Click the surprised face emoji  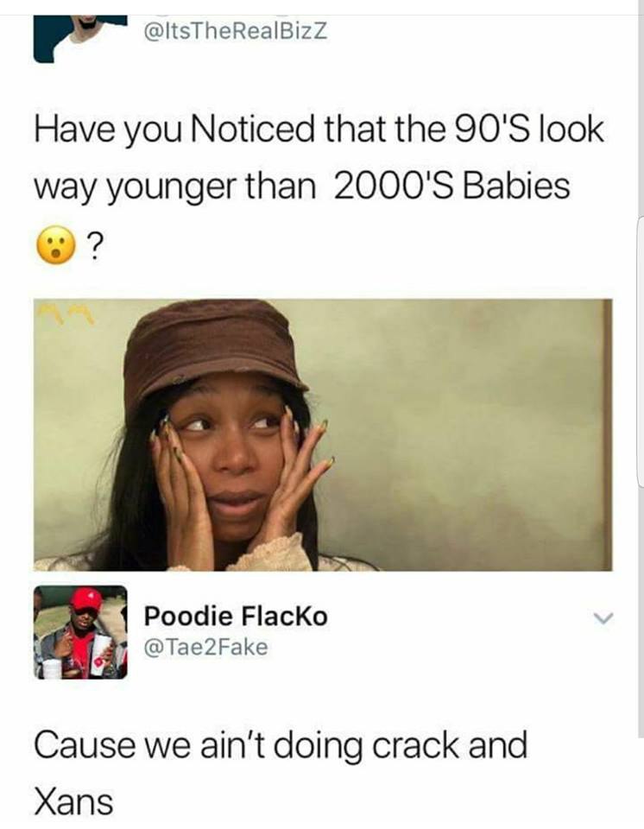click(55, 244)
